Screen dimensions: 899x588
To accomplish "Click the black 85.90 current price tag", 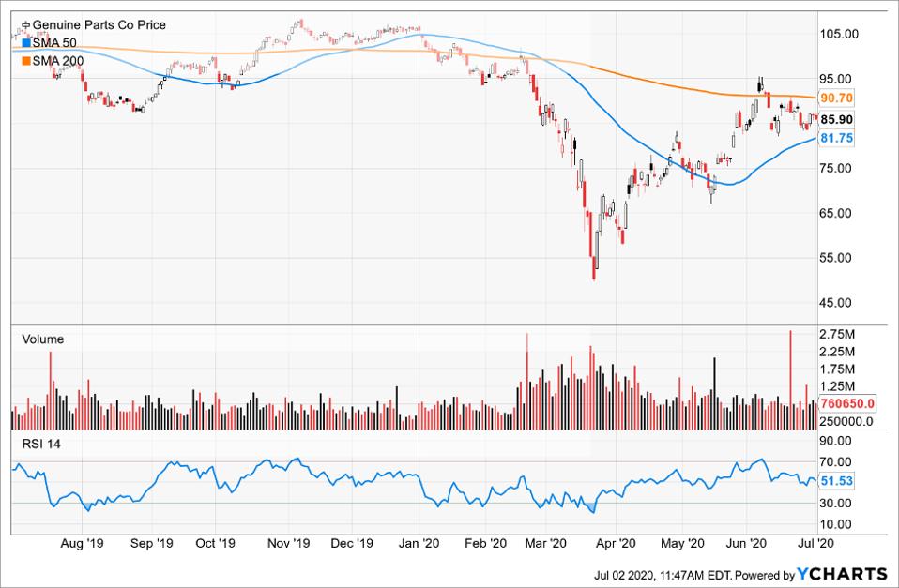I will tap(836, 119).
